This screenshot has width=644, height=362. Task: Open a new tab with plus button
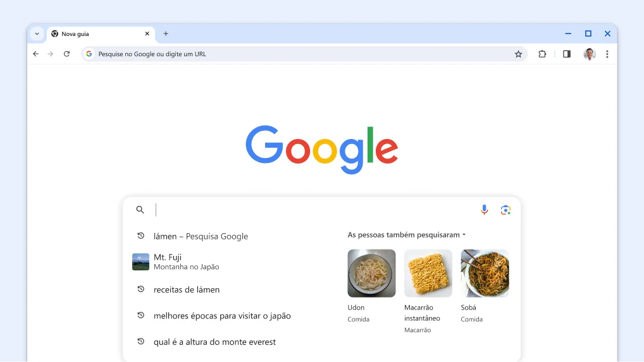click(166, 33)
